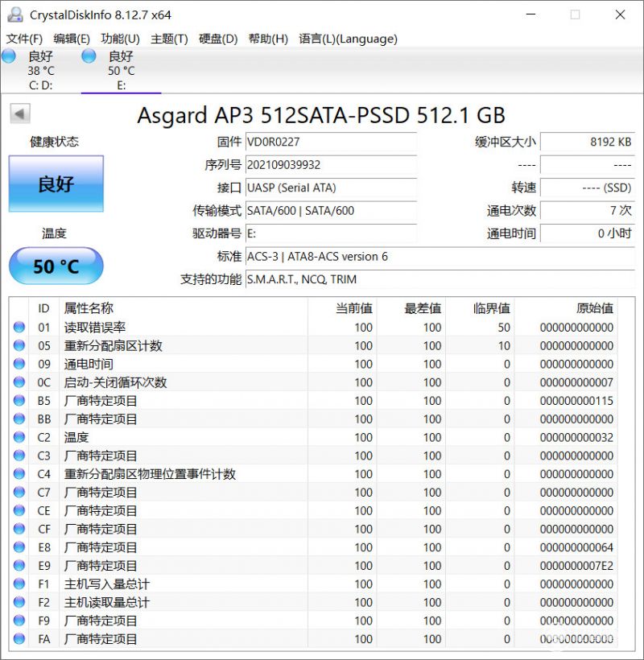The width and height of the screenshot is (644, 660).
Task: Click the transfer mode field SATA/600 | SATA/600
Action: point(331,210)
